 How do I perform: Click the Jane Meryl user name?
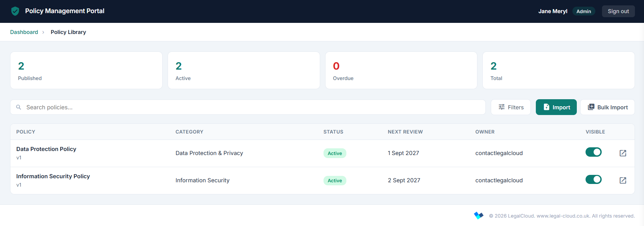[553, 11]
